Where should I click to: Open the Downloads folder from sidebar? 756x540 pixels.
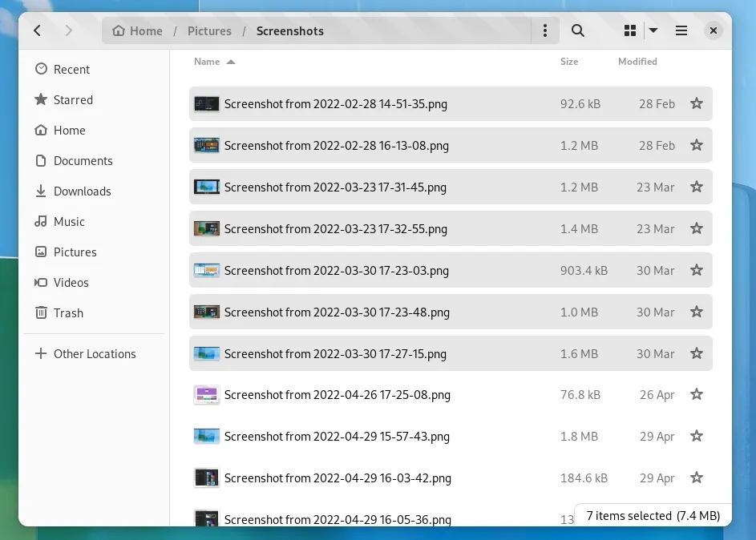click(83, 191)
